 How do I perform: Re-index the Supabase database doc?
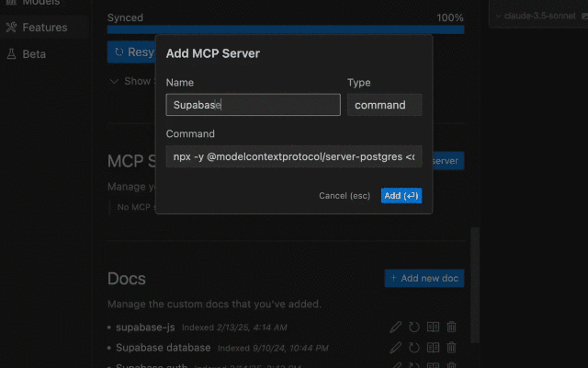pyautogui.click(x=414, y=348)
